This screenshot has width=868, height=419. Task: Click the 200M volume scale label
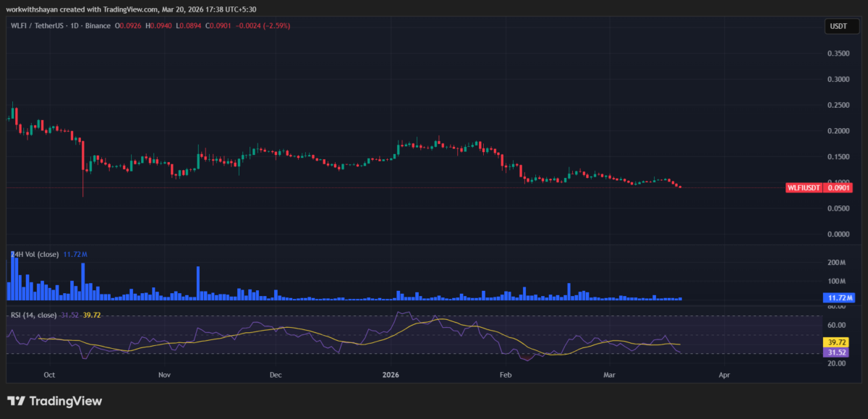pyautogui.click(x=837, y=263)
